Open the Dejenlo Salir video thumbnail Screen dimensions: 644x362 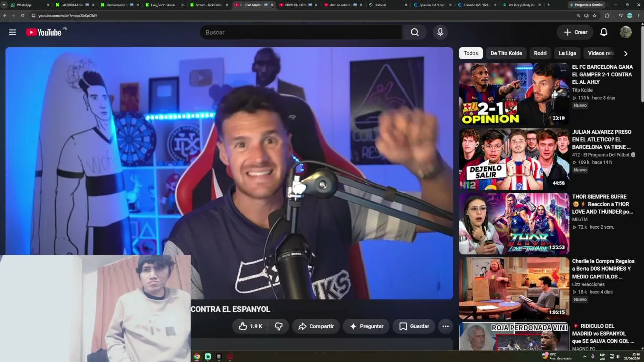514,159
